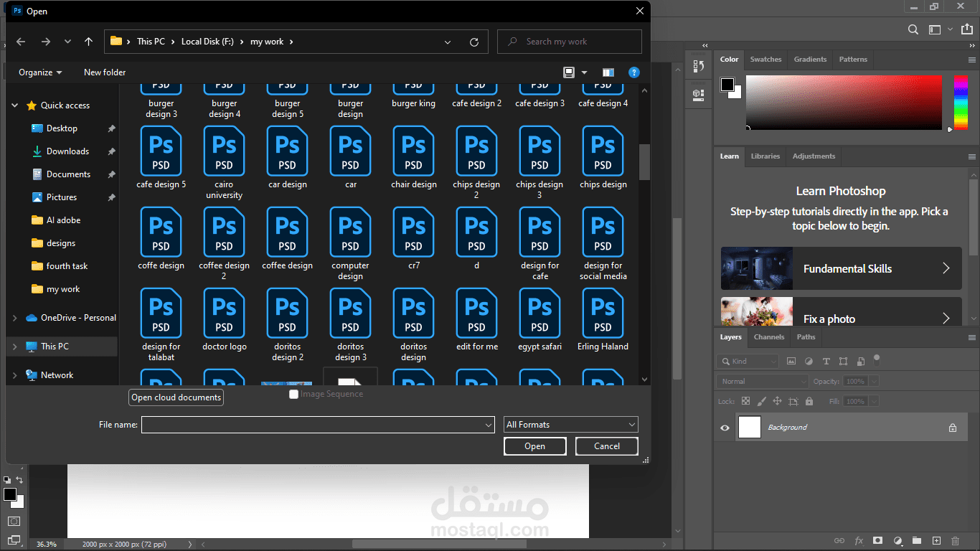The image size is (980, 551).
Task: Click the Link layers icon
Action: [x=839, y=540]
